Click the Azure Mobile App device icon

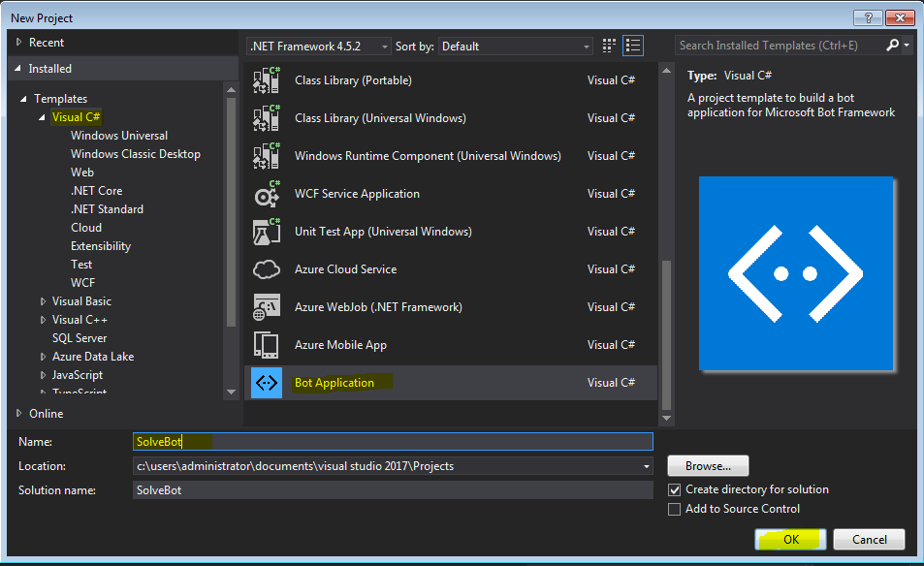pos(267,345)
